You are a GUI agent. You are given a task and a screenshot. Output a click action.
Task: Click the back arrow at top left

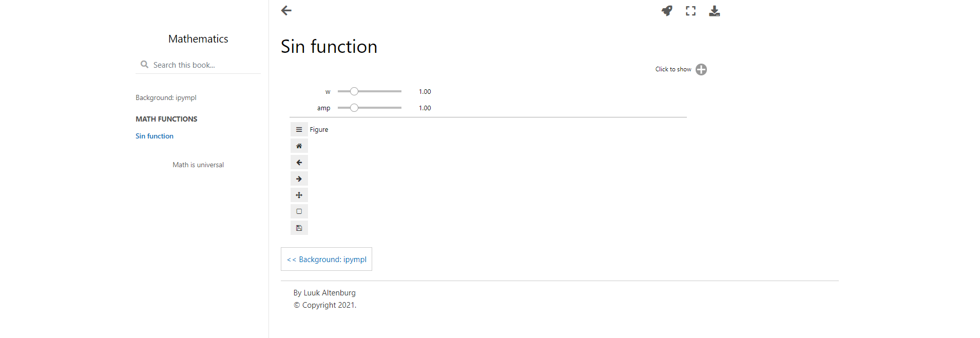tap(286, 10)
